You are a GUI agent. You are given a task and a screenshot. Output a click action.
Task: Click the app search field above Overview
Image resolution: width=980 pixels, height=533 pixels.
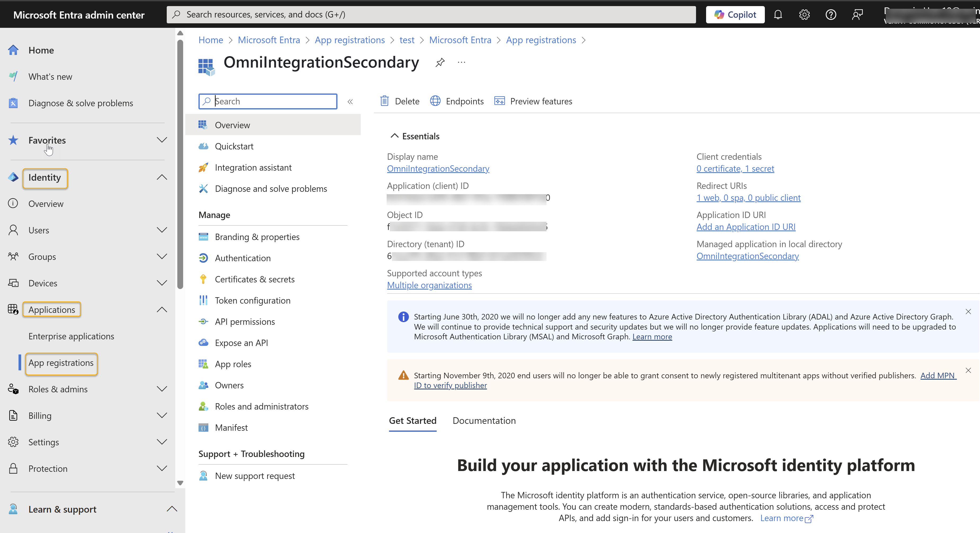pos(268,101)
